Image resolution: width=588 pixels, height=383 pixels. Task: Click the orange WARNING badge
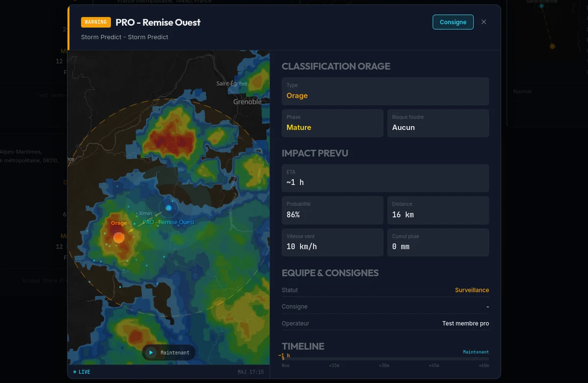coord(96,22)
